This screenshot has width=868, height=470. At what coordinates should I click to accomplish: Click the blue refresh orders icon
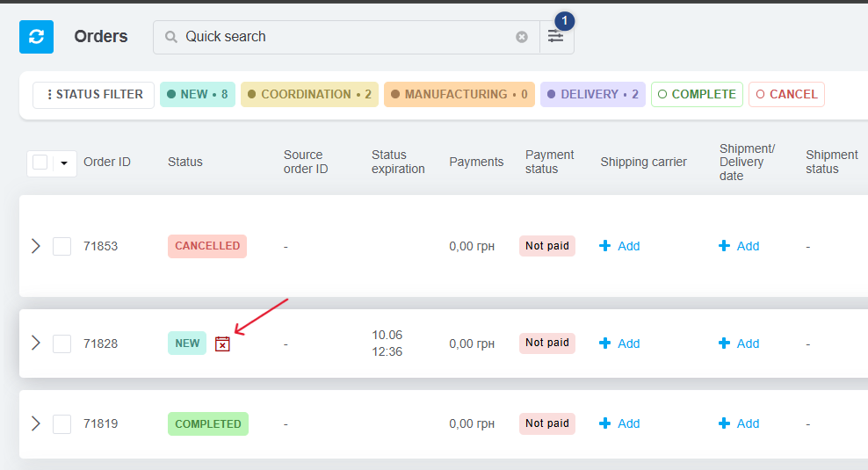click(x=37, y=37)
